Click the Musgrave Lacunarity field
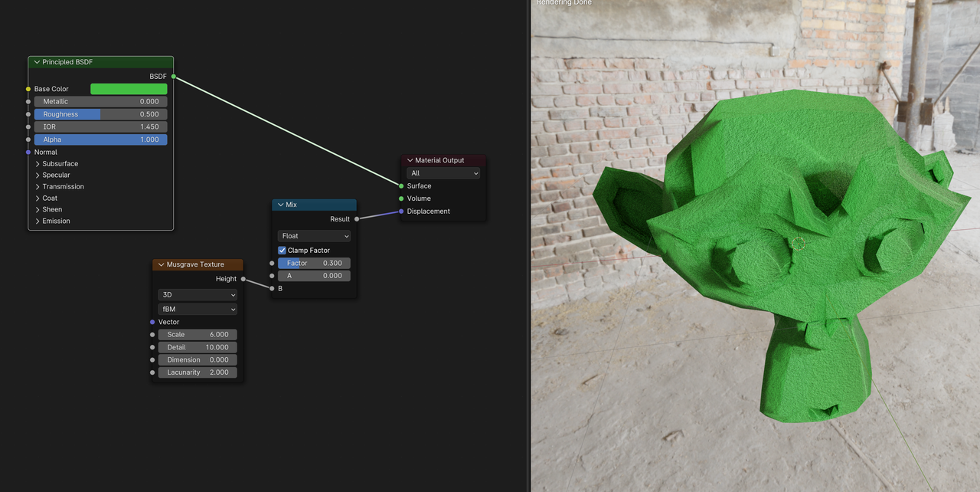 point(198,372)
